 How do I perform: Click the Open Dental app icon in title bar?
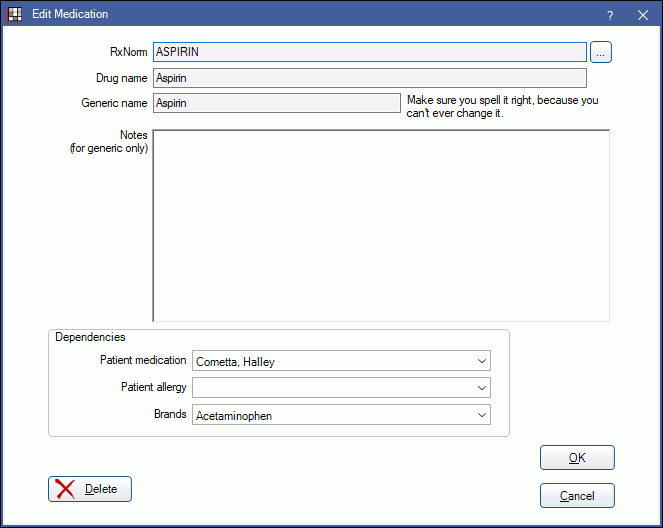[x=14, y=14]
